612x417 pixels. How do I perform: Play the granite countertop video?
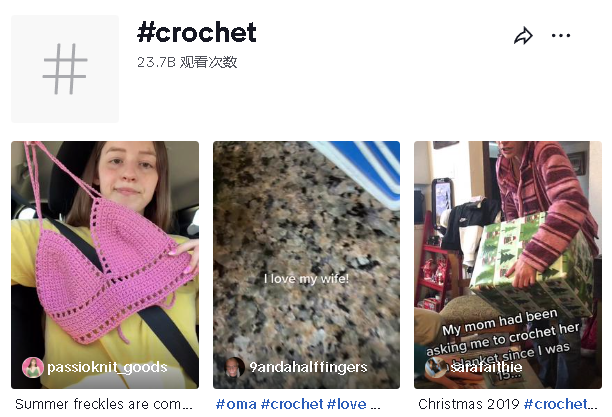(x=306, y=265)
